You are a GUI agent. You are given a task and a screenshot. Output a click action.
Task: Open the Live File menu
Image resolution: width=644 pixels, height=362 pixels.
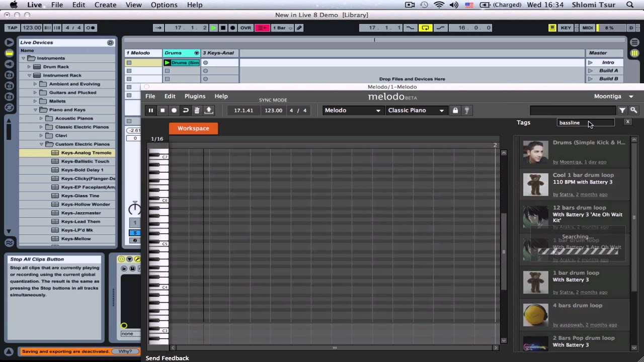point(57,5)
